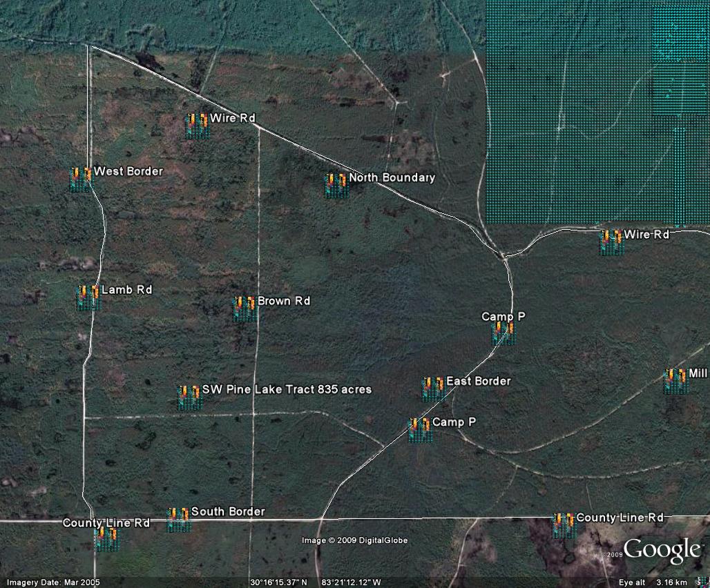
Task: Select the East Border placemark icon
Action: pos(433,389)
